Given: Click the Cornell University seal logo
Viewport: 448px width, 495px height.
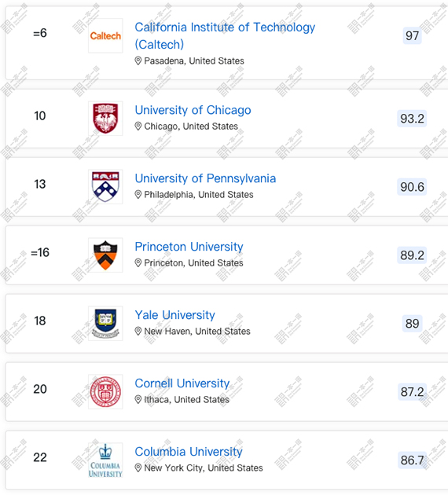Looking at the screenshot, I should coord(105,392).
